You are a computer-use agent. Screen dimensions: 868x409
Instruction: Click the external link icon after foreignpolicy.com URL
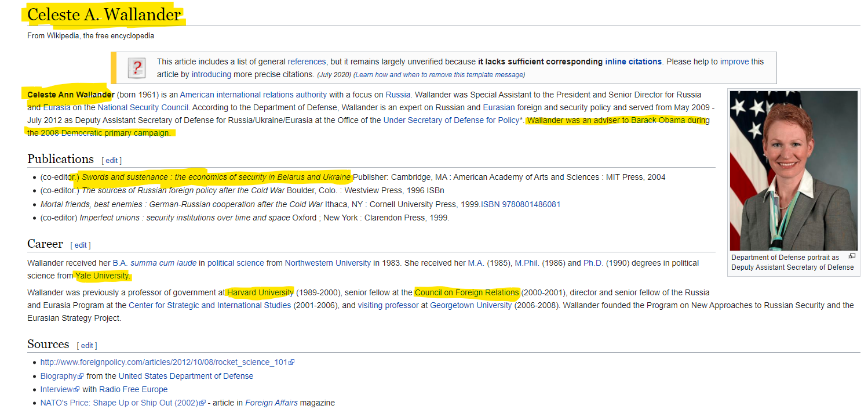[x=291, y=363]
